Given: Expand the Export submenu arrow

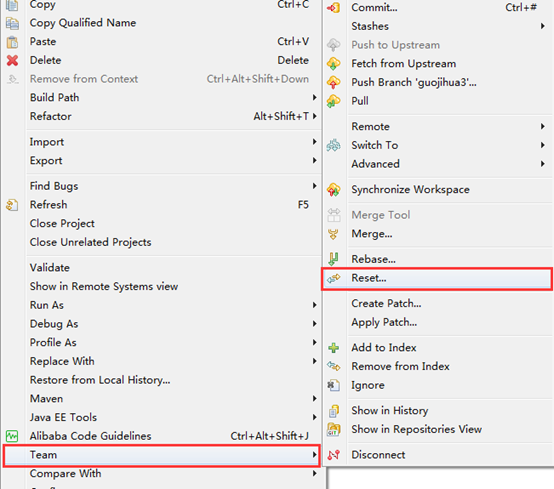Looking at the screenshot, I should pyautogui.click(x=314, y=161).
